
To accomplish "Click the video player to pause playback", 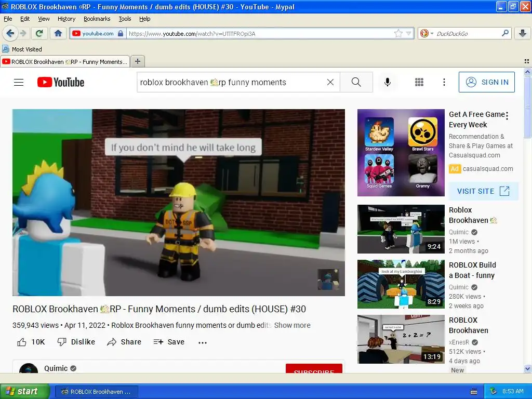I will click(179, 202).
